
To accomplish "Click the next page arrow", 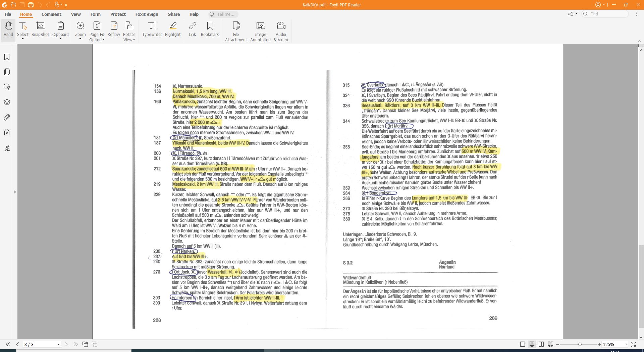I will coord(66,344).
